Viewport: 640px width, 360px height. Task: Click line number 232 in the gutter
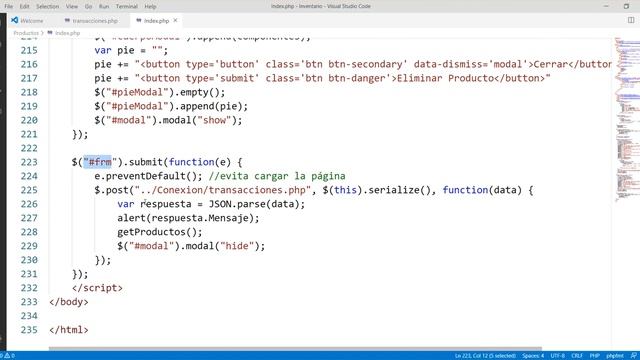pos(29,288)
